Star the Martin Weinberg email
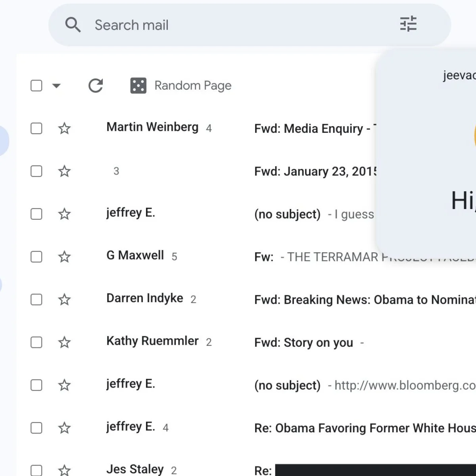Image resolution: width=476 pixels, height=476 pixels. click(64, 128)
